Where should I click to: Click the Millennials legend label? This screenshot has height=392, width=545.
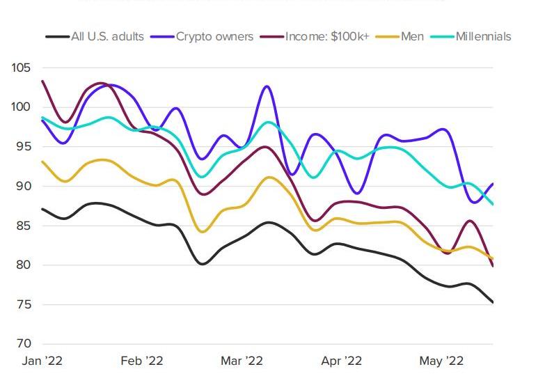(x=483, y=36)
